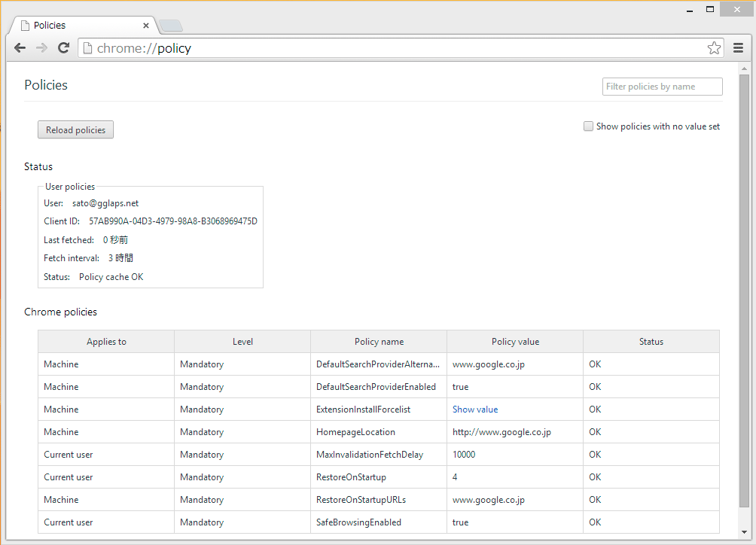756x545 pixels.
Task: Bookmark this page with the star icon
Action: click(x=713, y=47)
